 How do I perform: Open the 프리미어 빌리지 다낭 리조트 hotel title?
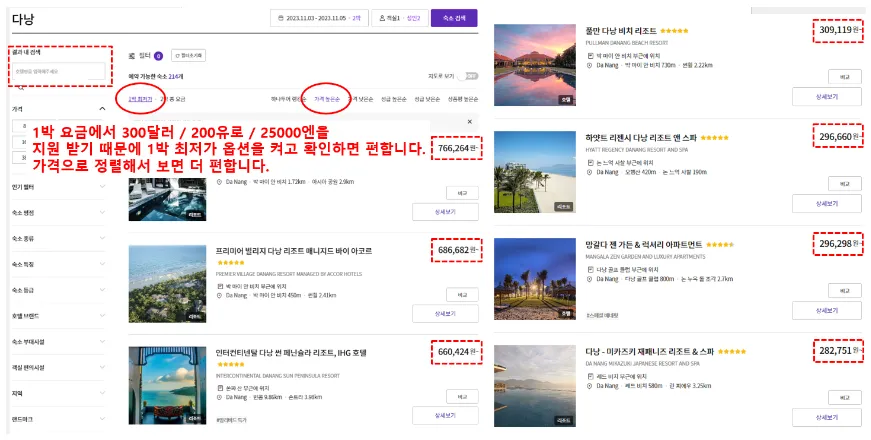[x=294, y=251]
